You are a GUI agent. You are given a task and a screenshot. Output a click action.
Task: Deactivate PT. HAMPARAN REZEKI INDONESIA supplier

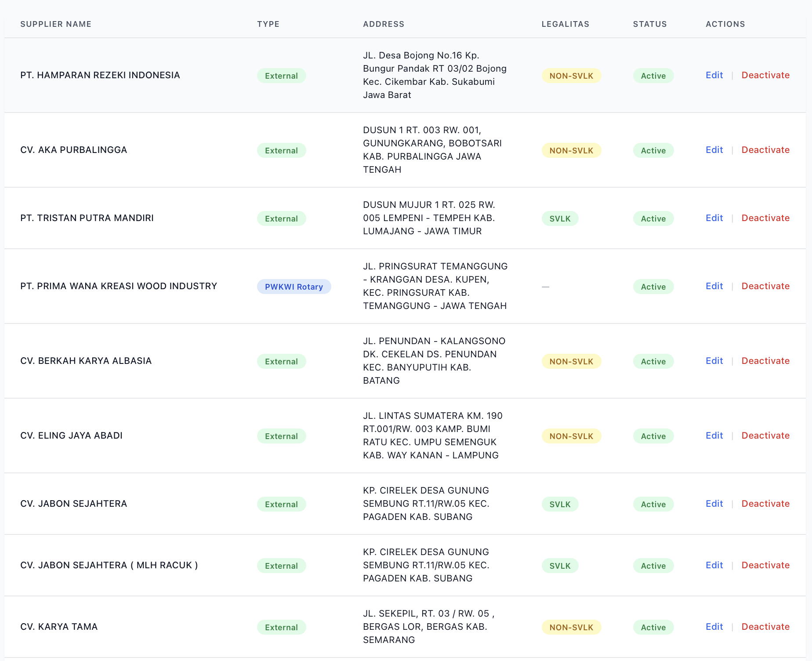765,75
